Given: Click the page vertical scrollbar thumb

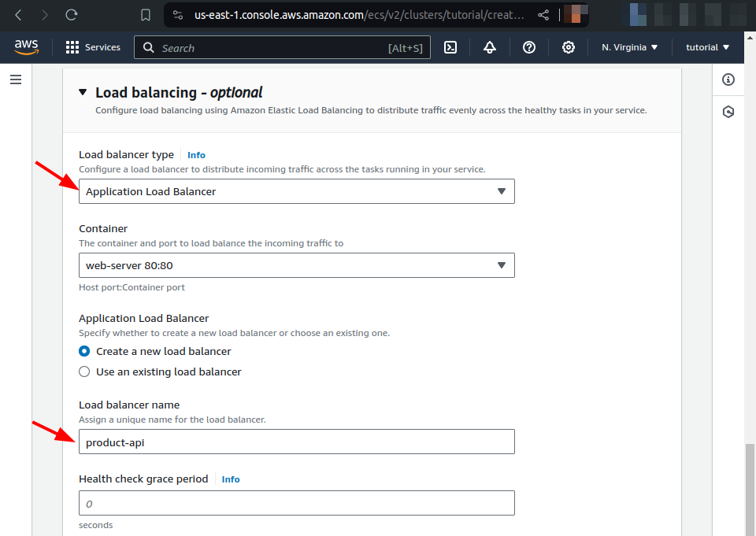Looking at the screenshot, I should coord(750,490).
